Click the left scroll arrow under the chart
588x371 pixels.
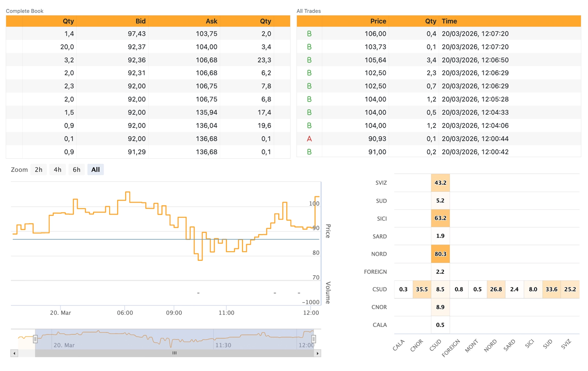[x=14, y=353]
